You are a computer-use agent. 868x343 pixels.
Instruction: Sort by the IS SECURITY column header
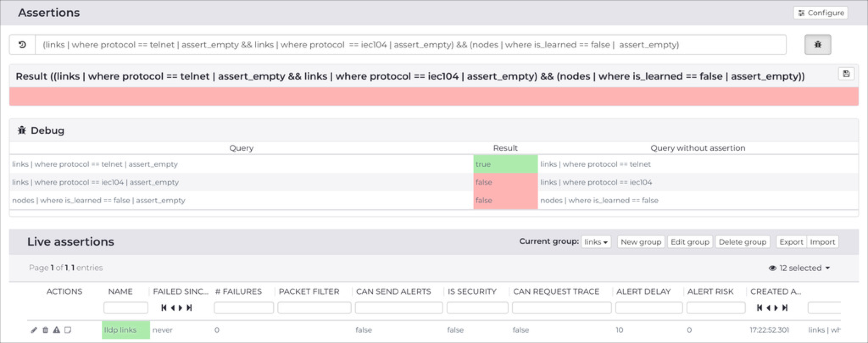pos(472,291)
